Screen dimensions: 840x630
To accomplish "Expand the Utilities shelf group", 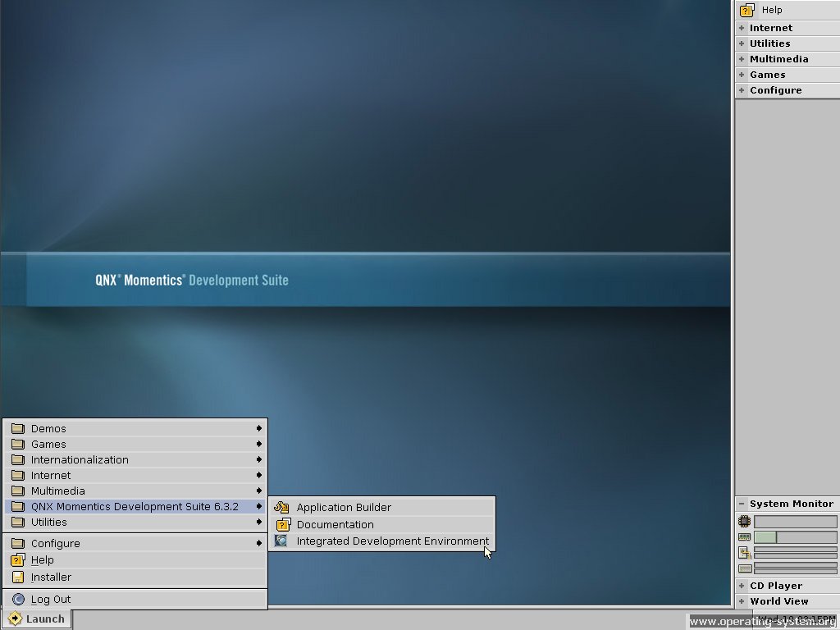I will pos(742,43).
